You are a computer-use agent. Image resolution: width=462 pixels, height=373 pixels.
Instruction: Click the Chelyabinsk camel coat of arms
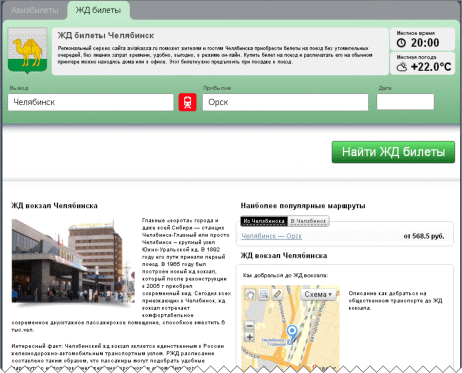tap(27, 50)
